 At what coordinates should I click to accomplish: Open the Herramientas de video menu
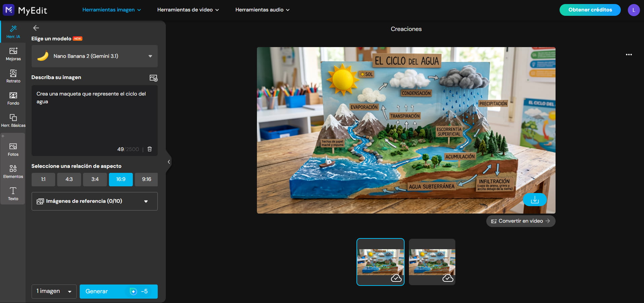[188, 10]
